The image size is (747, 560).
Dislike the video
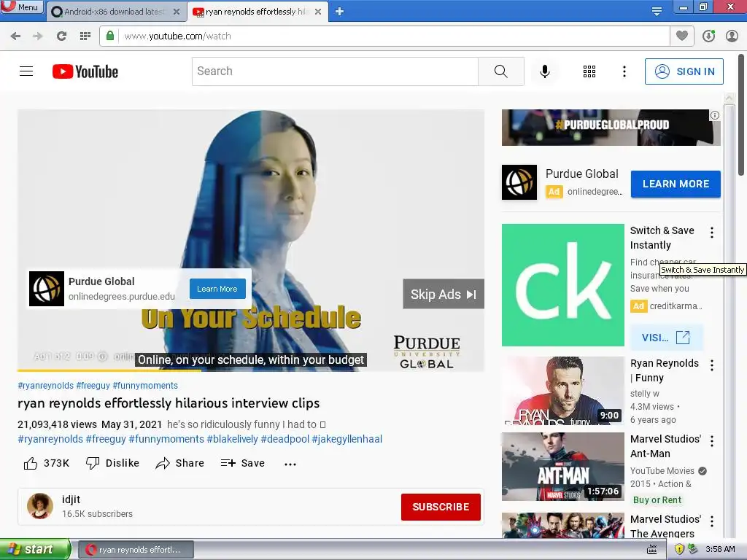[x=112, y=463]
